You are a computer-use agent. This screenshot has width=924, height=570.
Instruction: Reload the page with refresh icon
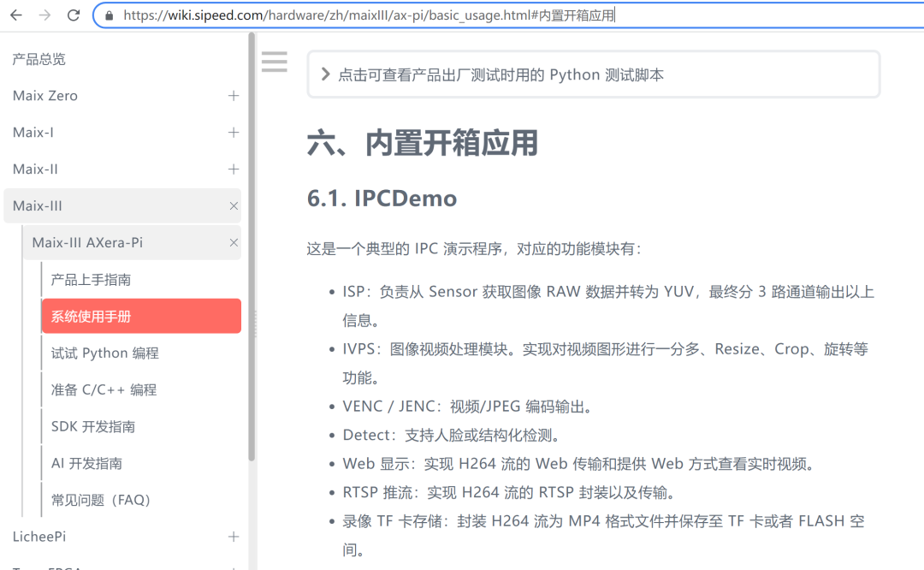click(73, 15)
